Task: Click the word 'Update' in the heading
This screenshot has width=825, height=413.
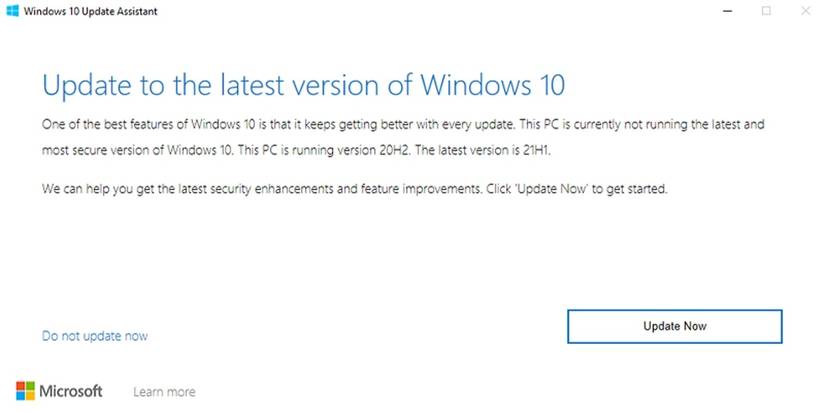Action: [86, 85]
